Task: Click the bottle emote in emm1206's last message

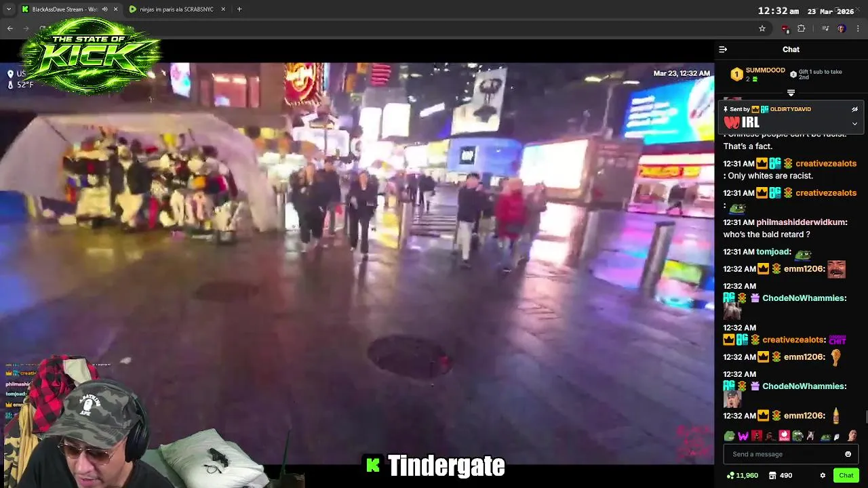Action: pos(836,415)
